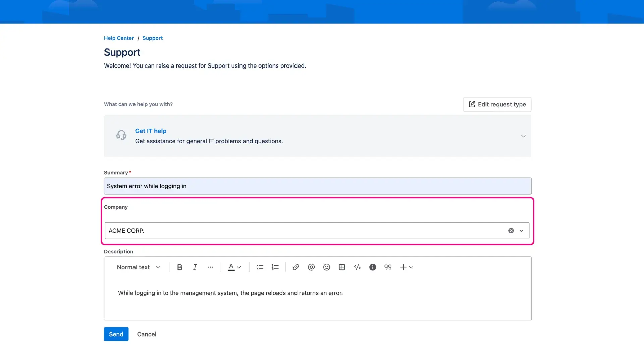Click the Edit request type button
Screen dimensions: 644x354
click(x=497, y=104)
